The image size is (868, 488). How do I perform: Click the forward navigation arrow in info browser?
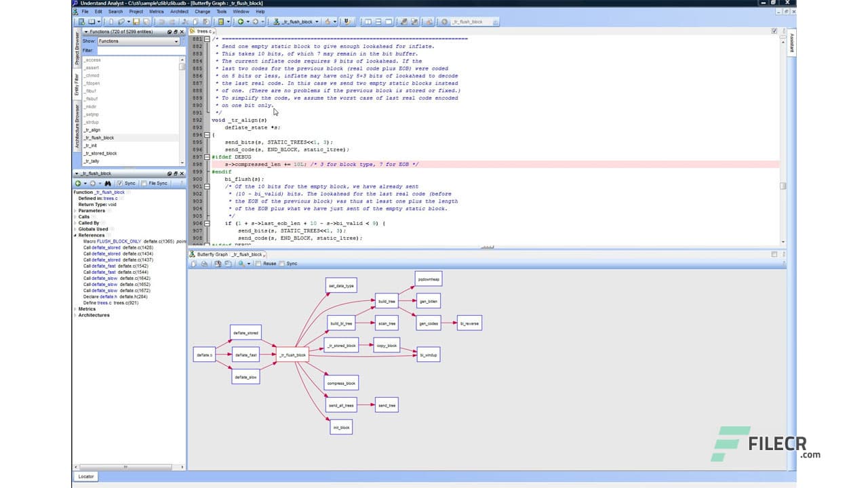92,183
